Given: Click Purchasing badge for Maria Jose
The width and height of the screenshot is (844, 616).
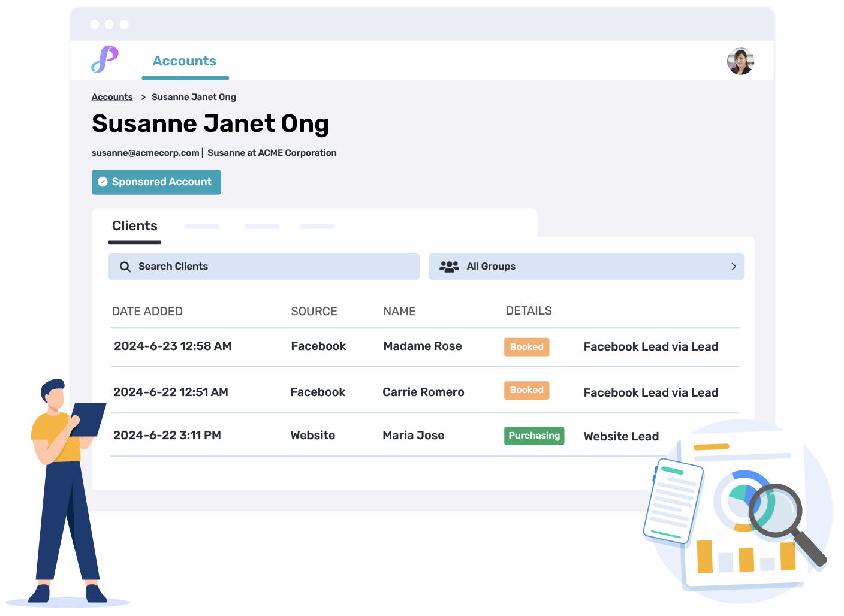Looking at the screenshot, I should click(x=533, y=436).
